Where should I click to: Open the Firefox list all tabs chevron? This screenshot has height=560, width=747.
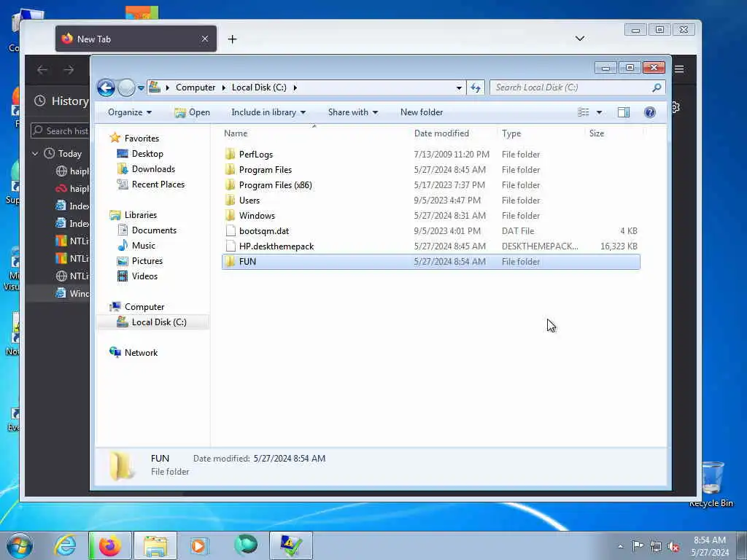click(x=580, y=39)
